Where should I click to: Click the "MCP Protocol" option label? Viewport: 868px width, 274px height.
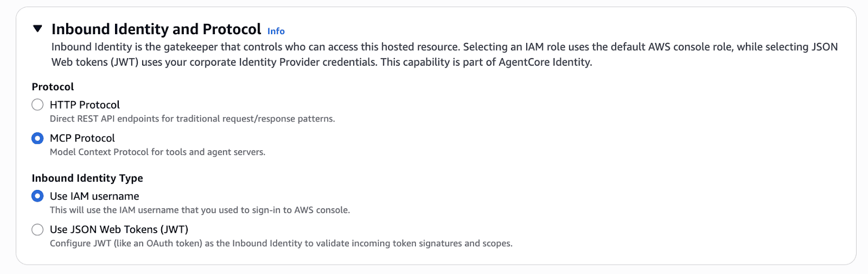(82, 138)
